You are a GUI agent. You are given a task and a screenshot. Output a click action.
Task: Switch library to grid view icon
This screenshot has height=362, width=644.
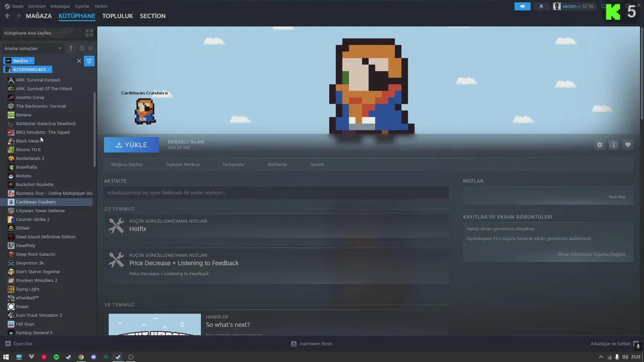(x=89, y=33)
